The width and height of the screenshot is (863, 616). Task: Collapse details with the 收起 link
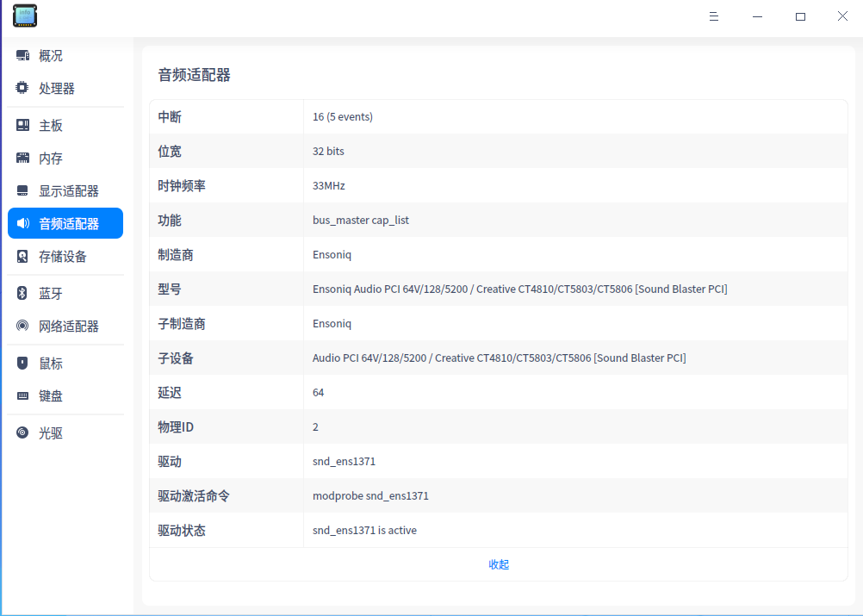click(x=499, y=564)
